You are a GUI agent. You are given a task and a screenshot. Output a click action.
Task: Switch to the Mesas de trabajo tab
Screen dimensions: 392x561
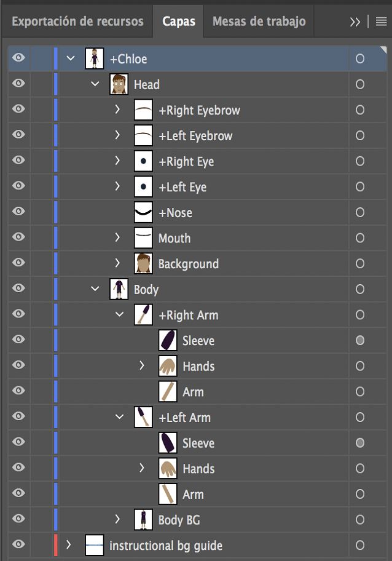click(257, 20)
